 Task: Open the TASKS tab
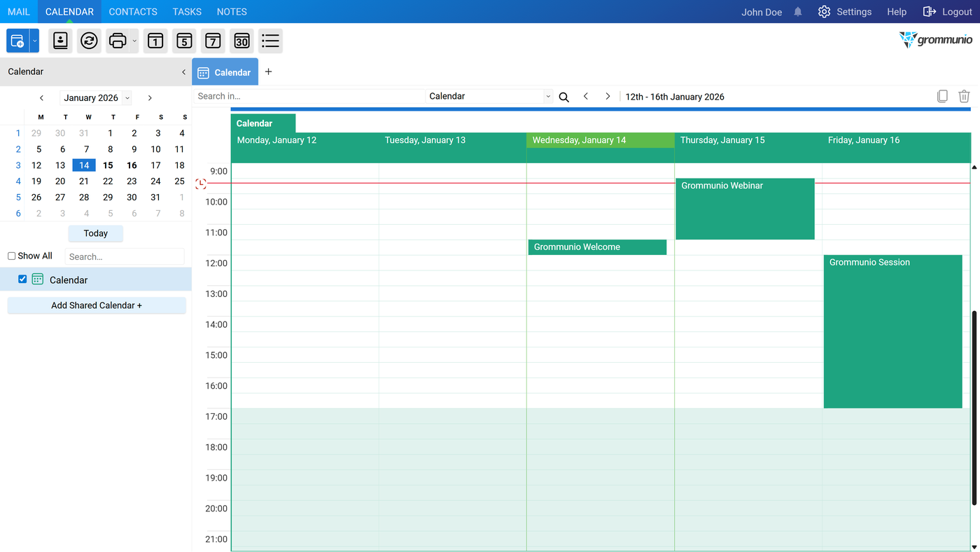(x=187, y=12)
